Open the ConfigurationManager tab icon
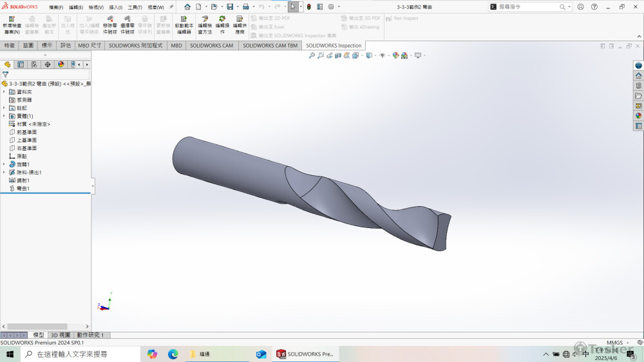The width and height of the screenshot is (644, 362). point(33,64)
